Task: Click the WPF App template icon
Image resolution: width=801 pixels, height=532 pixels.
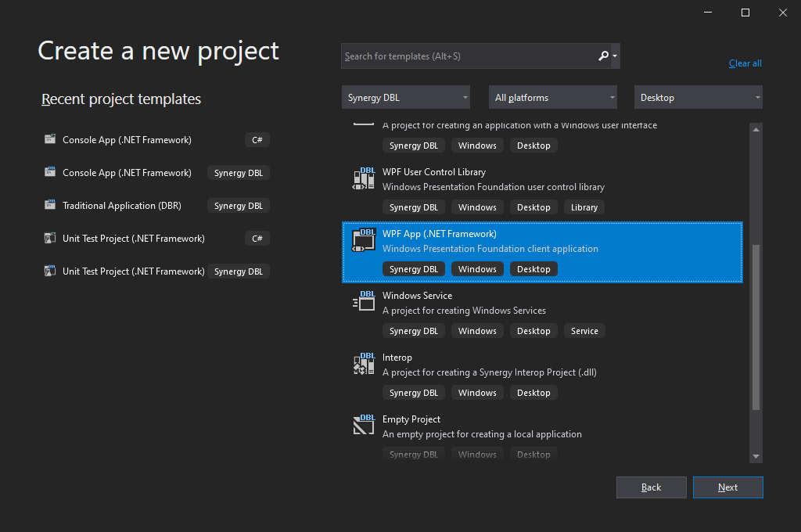Action: tap(364, 241)
